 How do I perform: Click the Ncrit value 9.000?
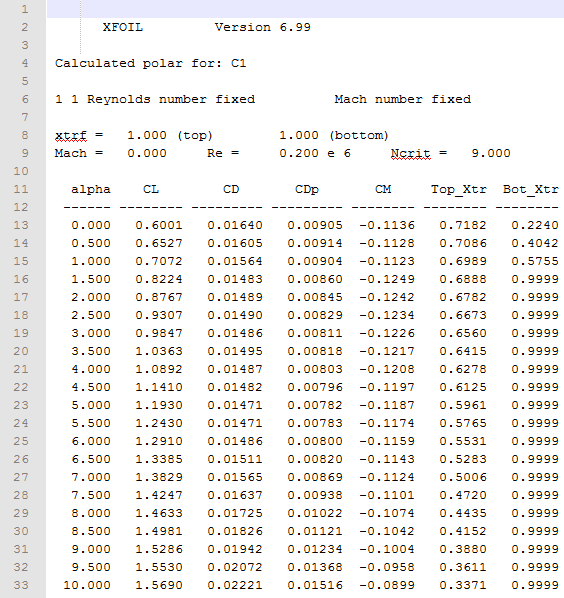tap(491, 153)
